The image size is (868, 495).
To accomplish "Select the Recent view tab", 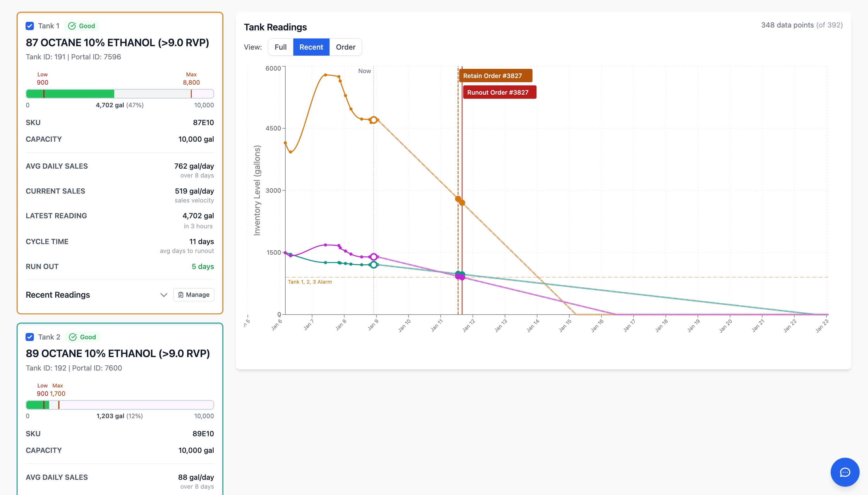I will click(311, 47).
